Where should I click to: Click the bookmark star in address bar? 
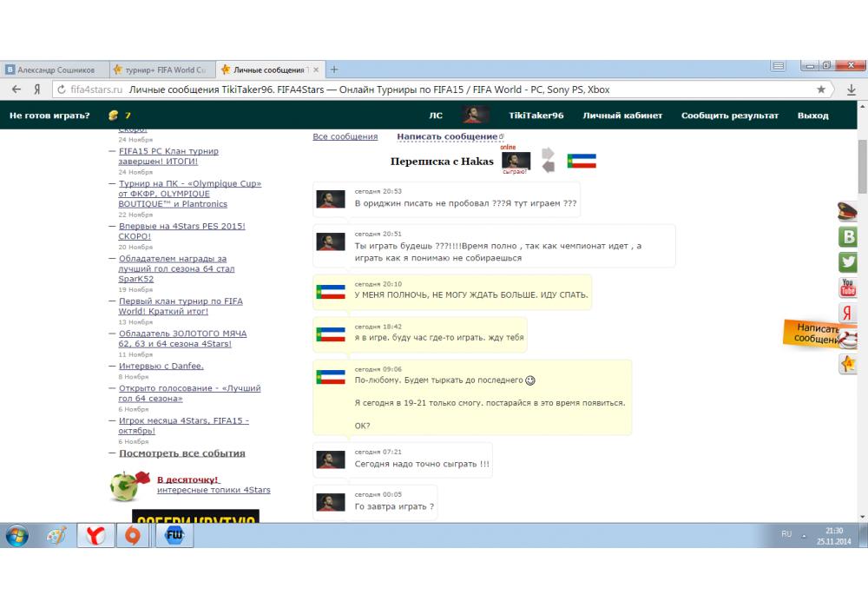tap(821, 89)
